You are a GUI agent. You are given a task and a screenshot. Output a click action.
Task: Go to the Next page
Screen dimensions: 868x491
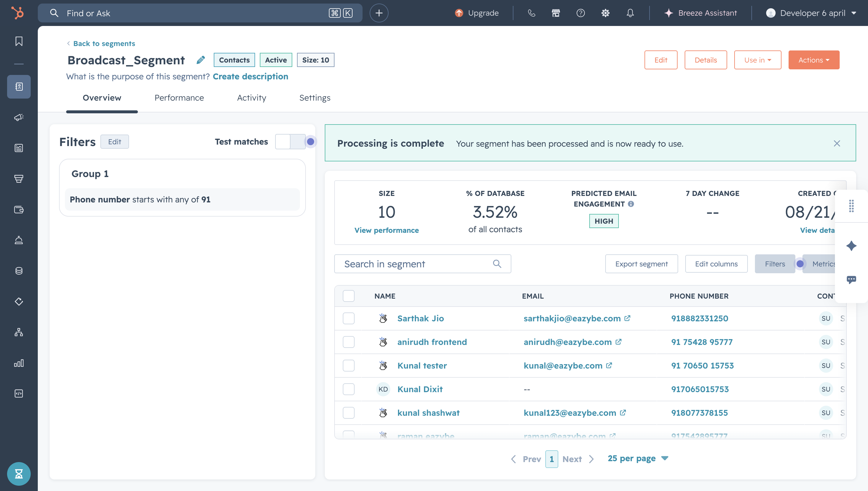click(578, 459)
